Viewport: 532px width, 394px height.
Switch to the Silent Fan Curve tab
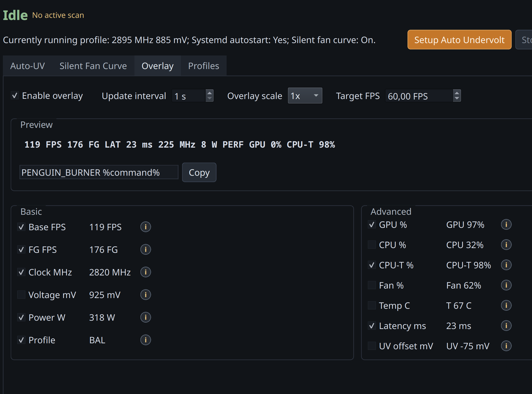93,66
